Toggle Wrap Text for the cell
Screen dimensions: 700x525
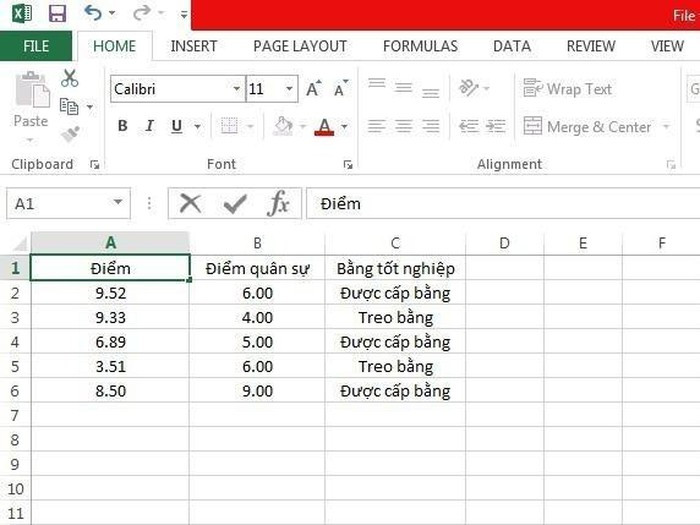[x=567, y=89]
